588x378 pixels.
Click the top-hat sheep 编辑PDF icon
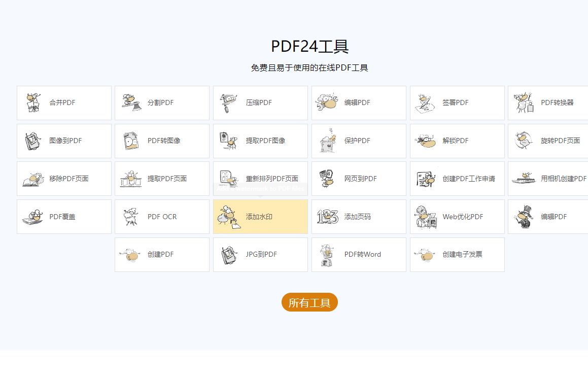524,217
